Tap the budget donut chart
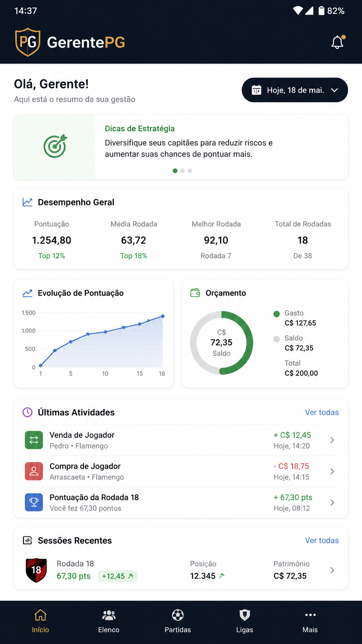Screen dimensions: 362x644 (222, 342)
